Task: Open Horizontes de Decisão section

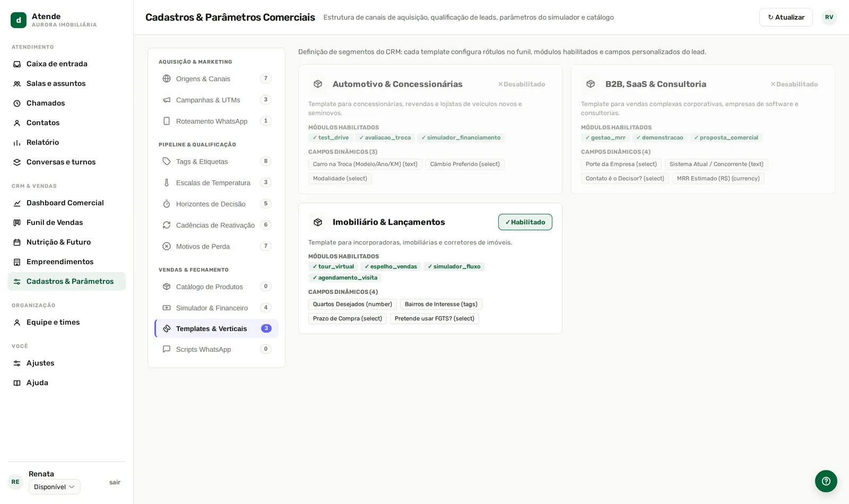Action: click(x=216, y=204)
